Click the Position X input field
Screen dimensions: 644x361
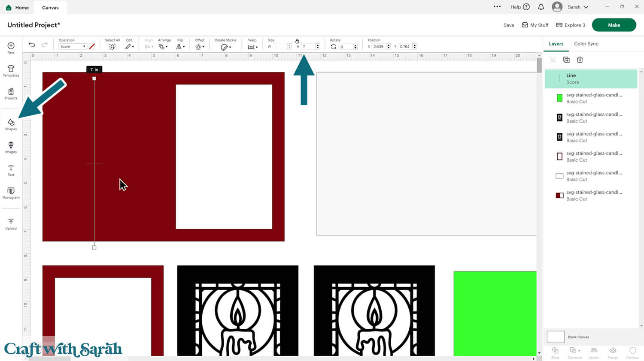pyautogui.click(x=379, y=47)
